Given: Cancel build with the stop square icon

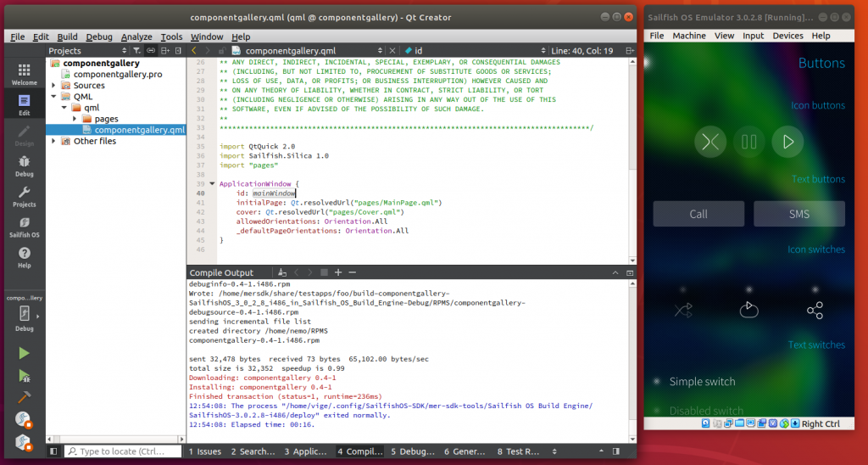Looking at the screenshot, I should [325, 272].
